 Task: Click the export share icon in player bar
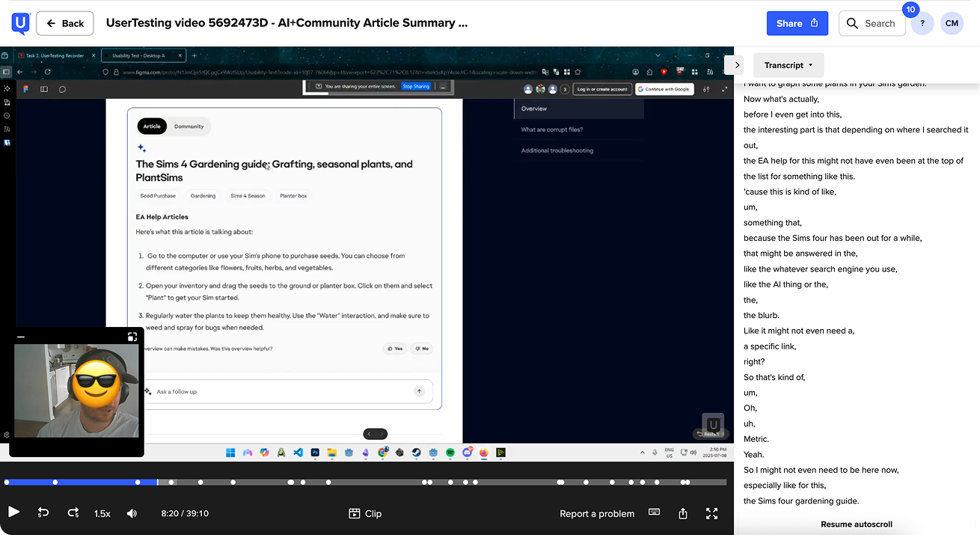point(683,513)
